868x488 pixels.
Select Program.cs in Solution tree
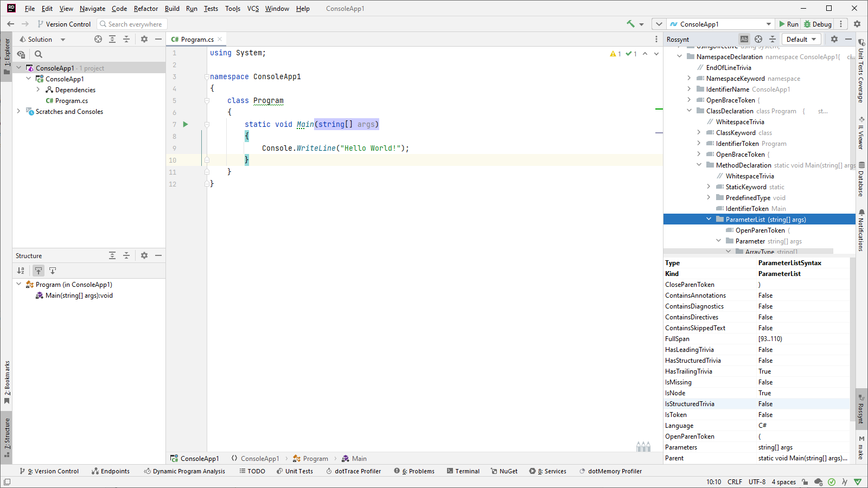pos(71,100)
